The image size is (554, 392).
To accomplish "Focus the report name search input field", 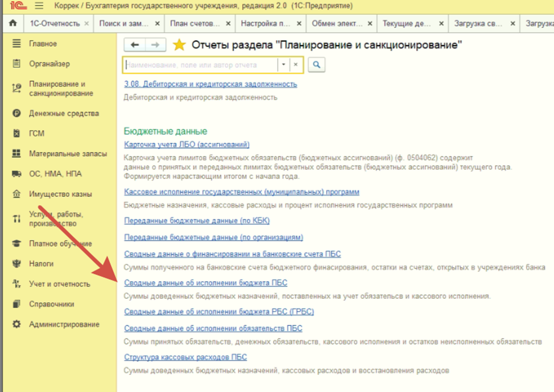I will [201, 65].
